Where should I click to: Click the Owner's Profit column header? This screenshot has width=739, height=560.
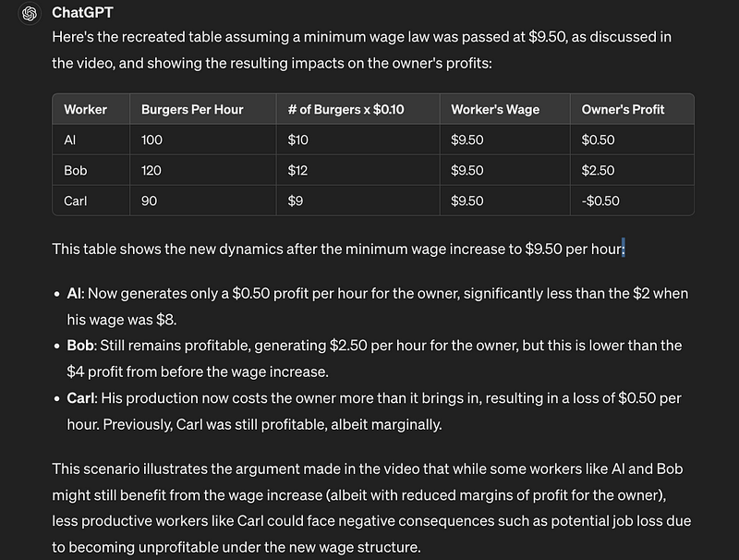click(x=623, y=109)
